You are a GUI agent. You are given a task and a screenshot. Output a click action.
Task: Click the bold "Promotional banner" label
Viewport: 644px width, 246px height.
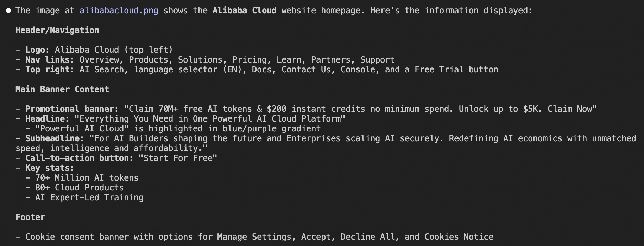point(69,109)
